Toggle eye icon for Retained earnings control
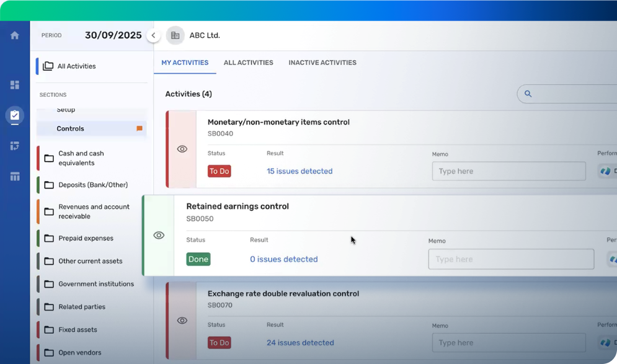This screenshot has width=617, height=364. pos(159,236)
